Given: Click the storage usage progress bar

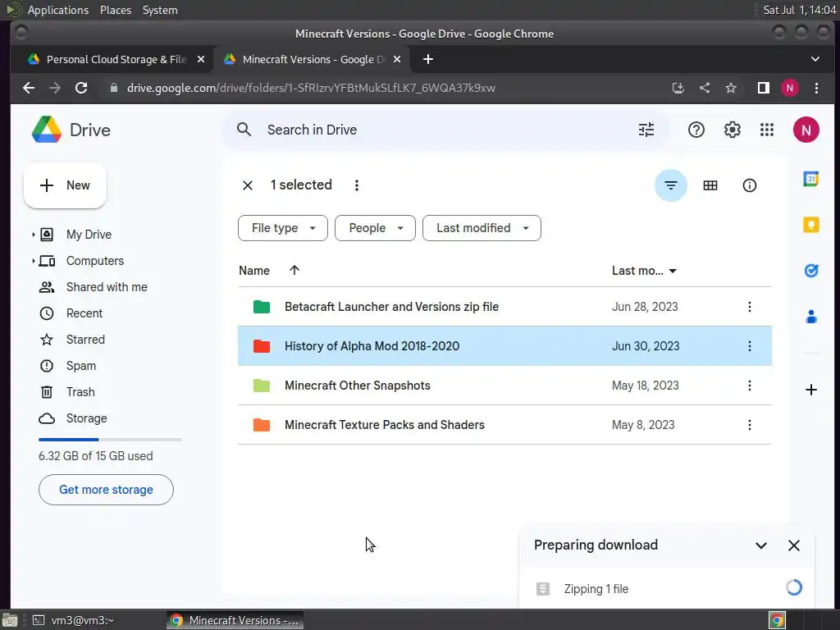Looking at the screenshot, I should [111, 440].
